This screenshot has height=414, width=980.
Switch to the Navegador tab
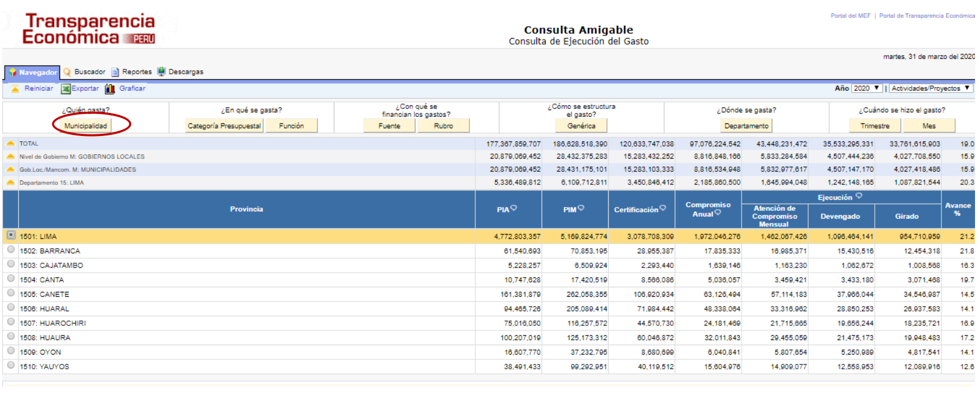pyautogui.click(x=33, y=72)
